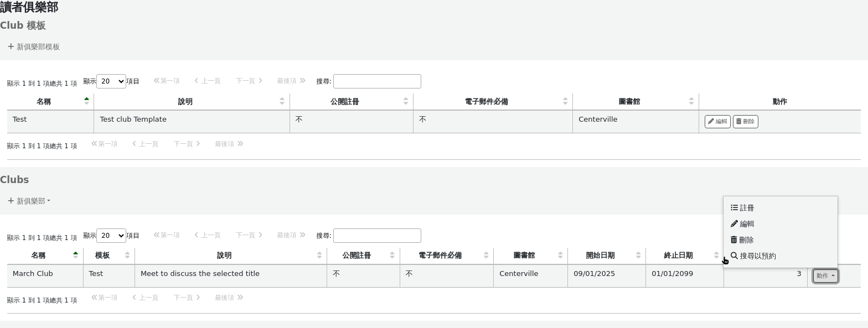The image size is (868, 328).
Task: Click the pencil 編輯 button for Test template
Action: coord(717,122)
